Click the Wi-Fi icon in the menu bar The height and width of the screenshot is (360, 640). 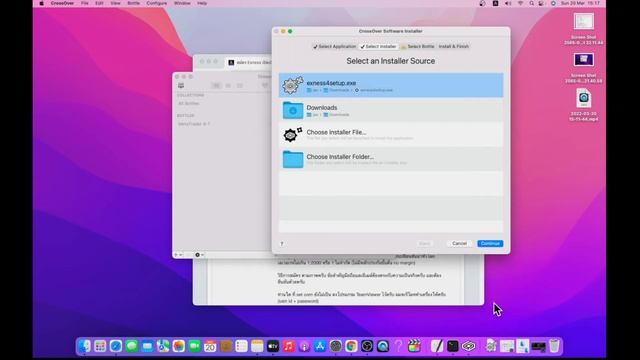(x=520, y=3)
